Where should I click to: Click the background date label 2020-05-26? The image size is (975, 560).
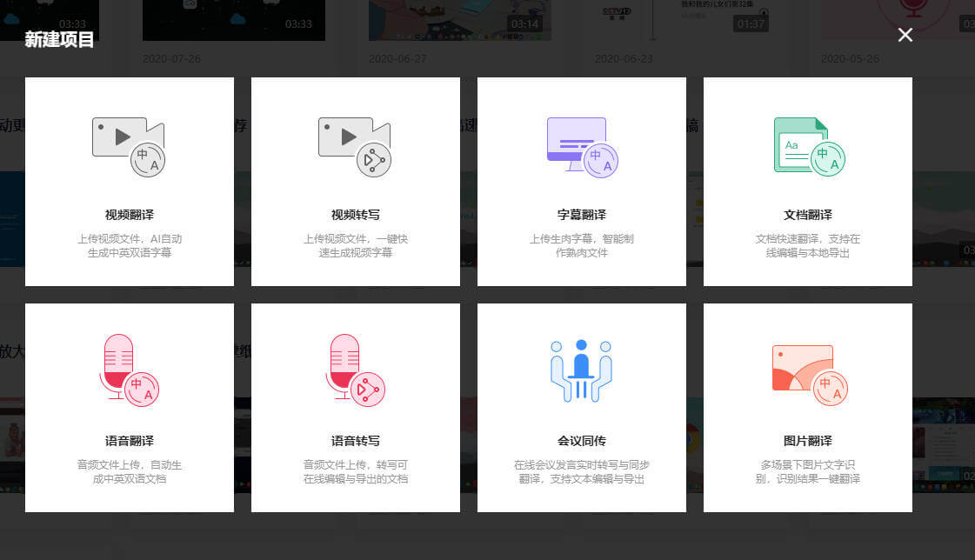851,59
